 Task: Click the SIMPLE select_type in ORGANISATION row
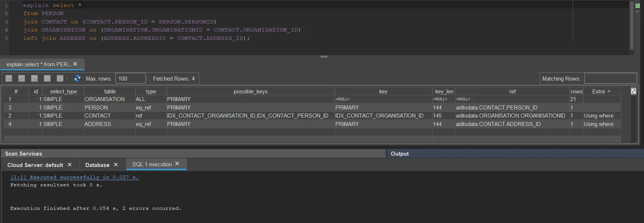[63, 99]
